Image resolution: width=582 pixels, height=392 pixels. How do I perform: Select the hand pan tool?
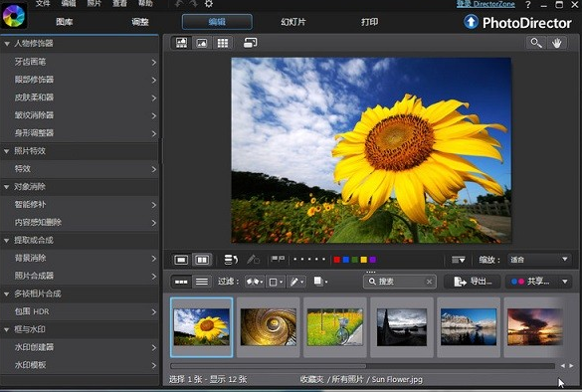point(556,43)
